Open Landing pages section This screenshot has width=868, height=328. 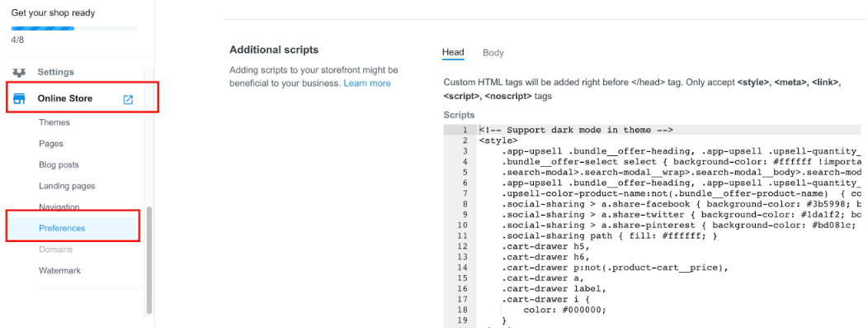[67, 186]
